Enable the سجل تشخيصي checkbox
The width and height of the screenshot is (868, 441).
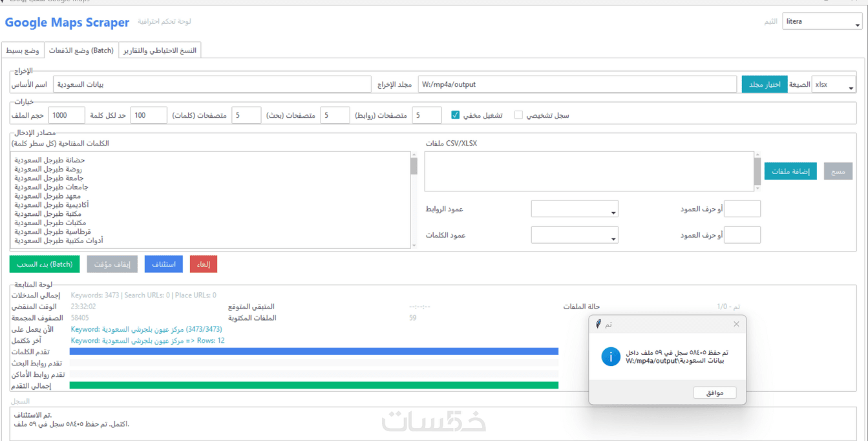tap(518, 115)
